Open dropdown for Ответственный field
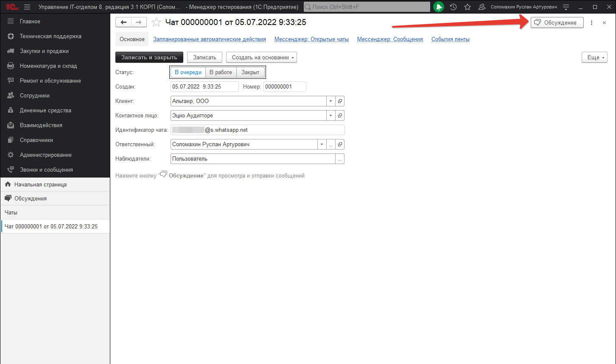The width and height of the screenshot is (616, 364). point(322,144)
